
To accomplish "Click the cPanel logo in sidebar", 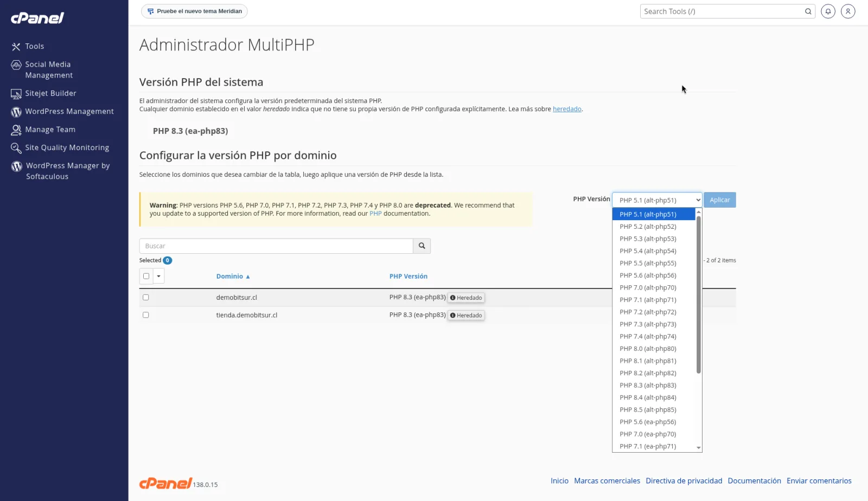I will point(37,18).
